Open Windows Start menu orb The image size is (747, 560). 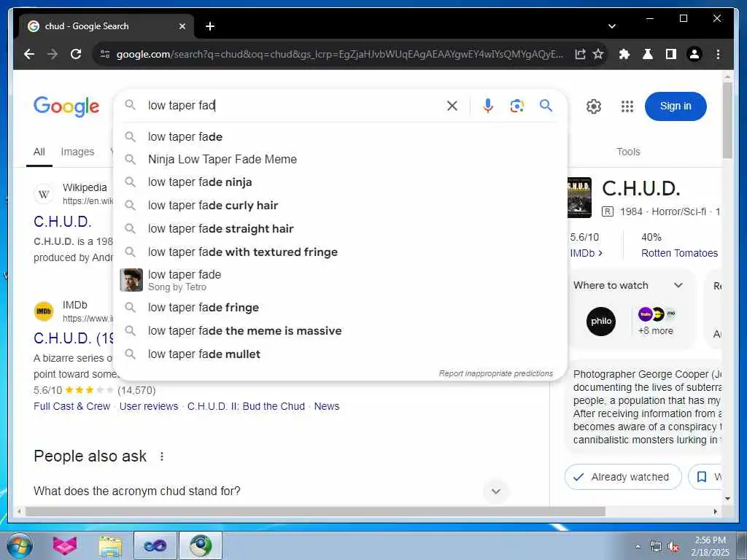pos(20,545)
